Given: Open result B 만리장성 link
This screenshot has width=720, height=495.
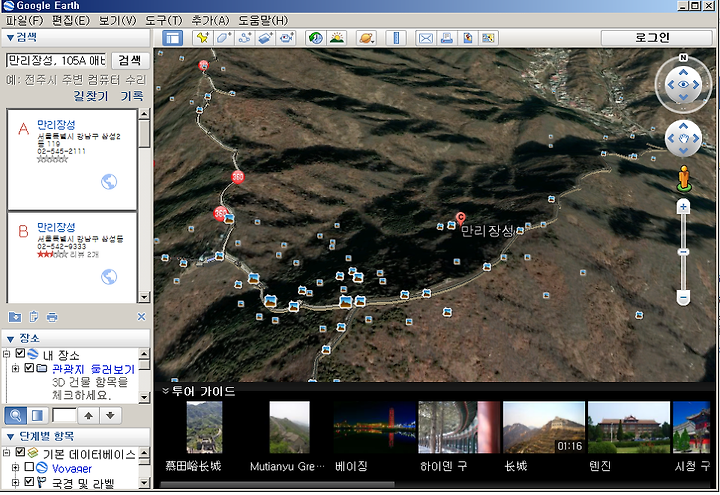Looking at the screenshot, I should point(56,227).
